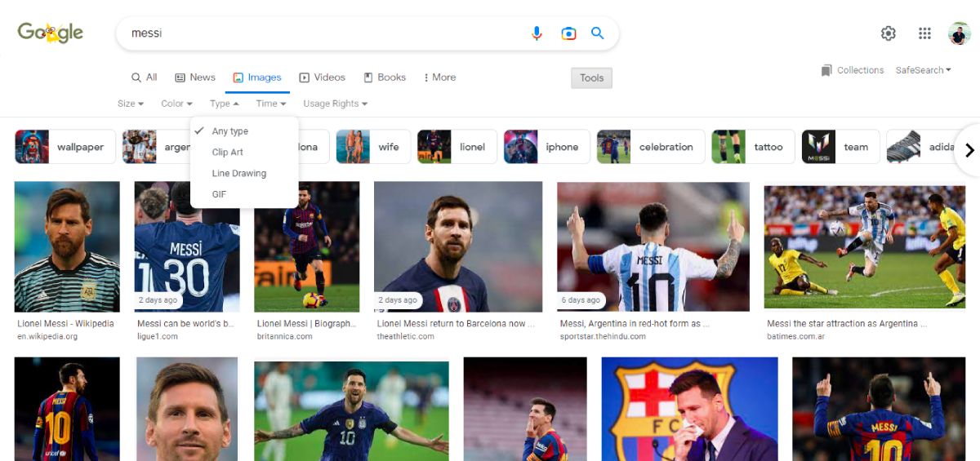Open the Size filter dropdown
Screen dimensions: 980x461
pos(131,104)
